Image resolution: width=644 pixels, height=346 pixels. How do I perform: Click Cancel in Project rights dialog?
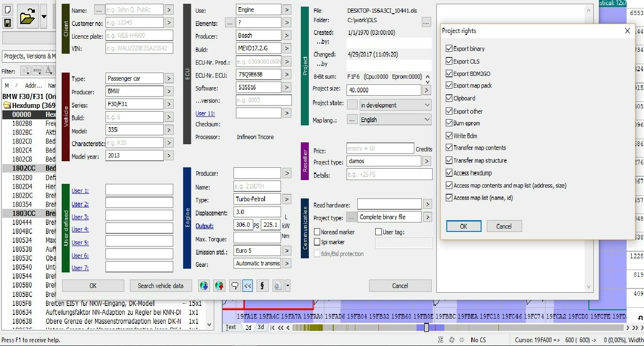point(504,226)
